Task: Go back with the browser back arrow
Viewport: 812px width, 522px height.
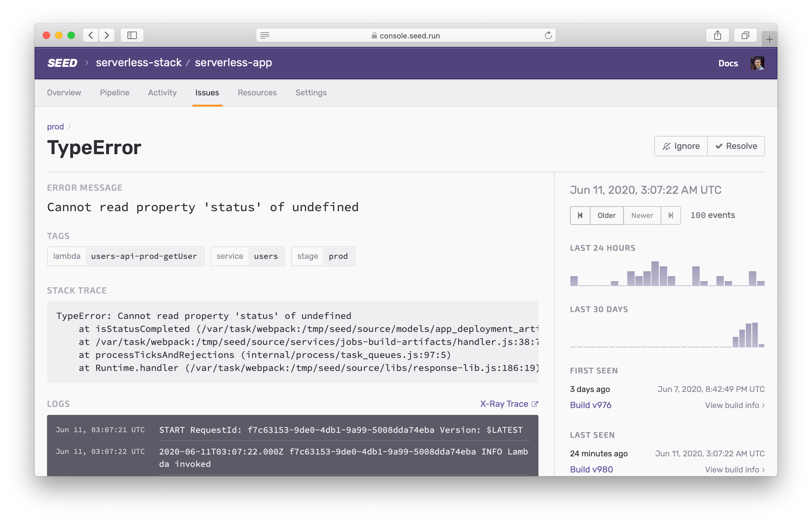Action: point(91,35)
